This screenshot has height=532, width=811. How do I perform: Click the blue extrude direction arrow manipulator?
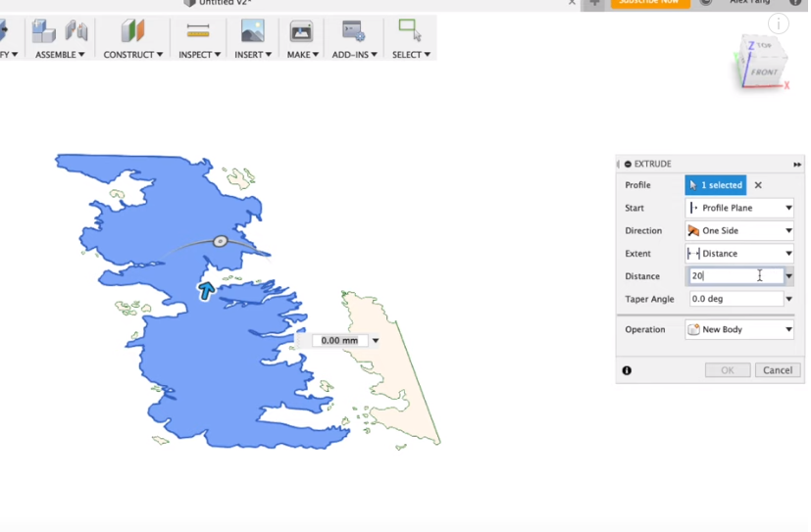206,291
